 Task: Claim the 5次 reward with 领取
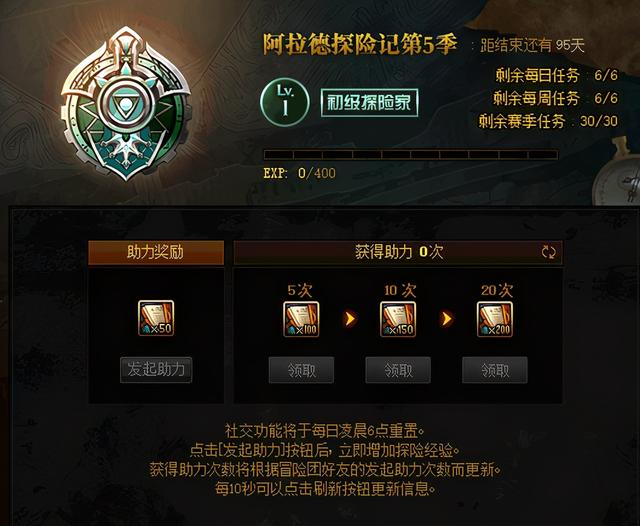click(x=301, y=370)
